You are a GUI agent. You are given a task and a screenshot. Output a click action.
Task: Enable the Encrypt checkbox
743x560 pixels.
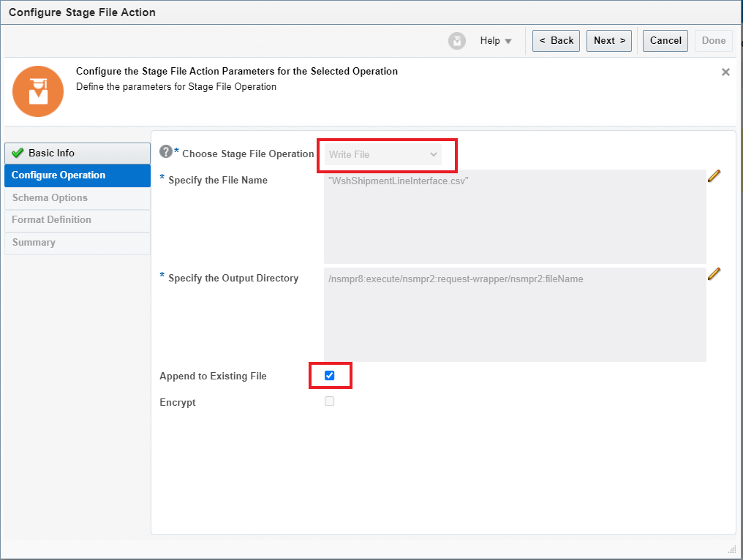pyautogui.click(x=329, y=401)
